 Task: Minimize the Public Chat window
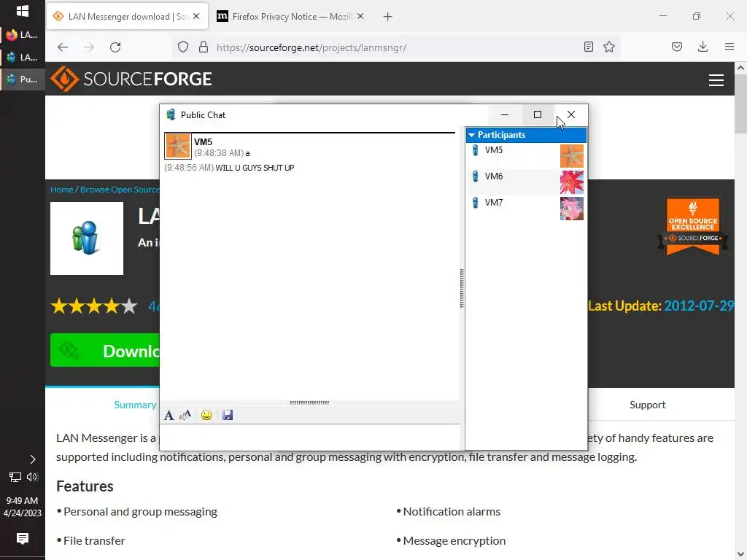click(505, 114)
